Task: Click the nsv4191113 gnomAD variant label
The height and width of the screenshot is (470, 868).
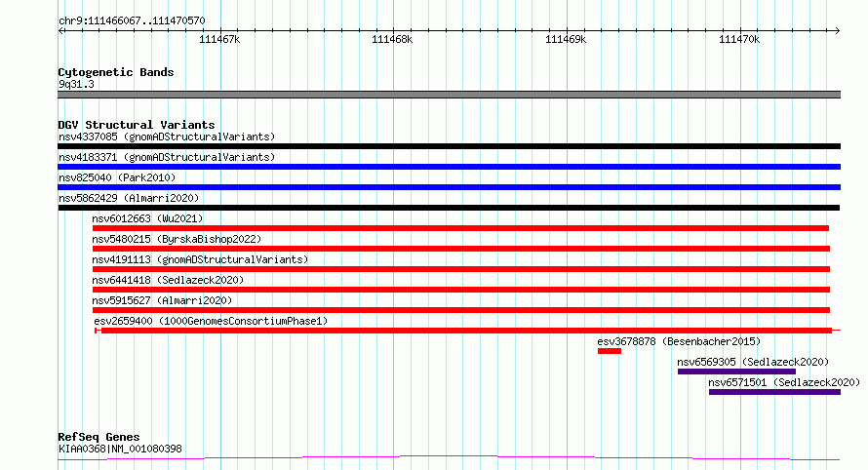Action: [x=200, y=259]
